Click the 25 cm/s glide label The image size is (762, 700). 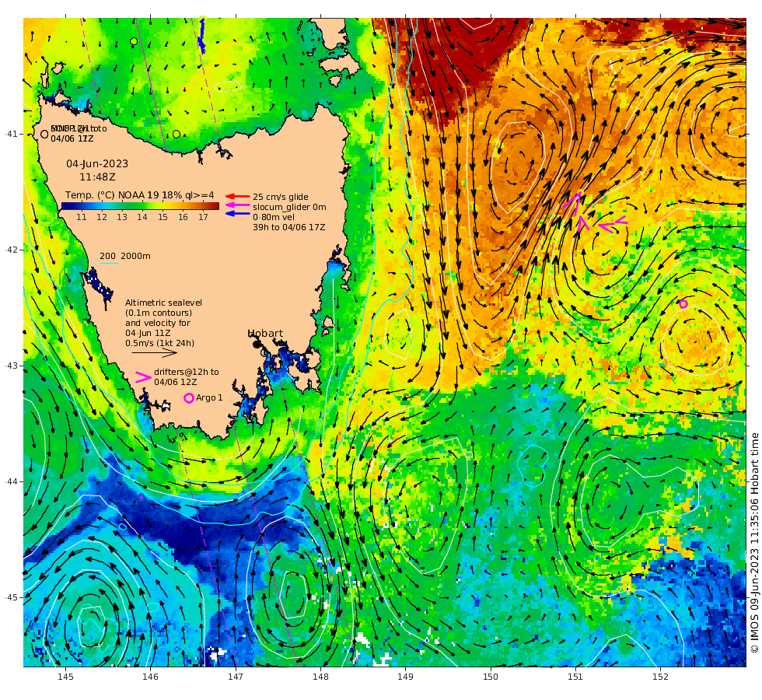[281, 197]
